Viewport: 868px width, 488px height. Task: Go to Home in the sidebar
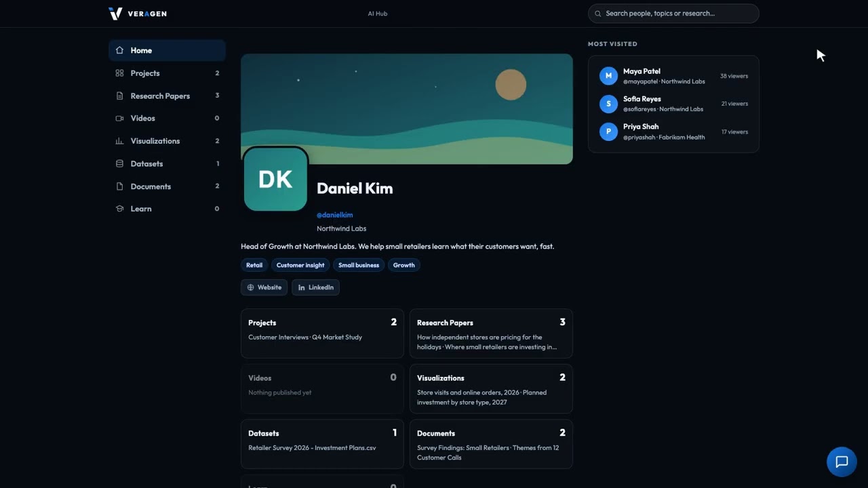(x=167, y=50)
